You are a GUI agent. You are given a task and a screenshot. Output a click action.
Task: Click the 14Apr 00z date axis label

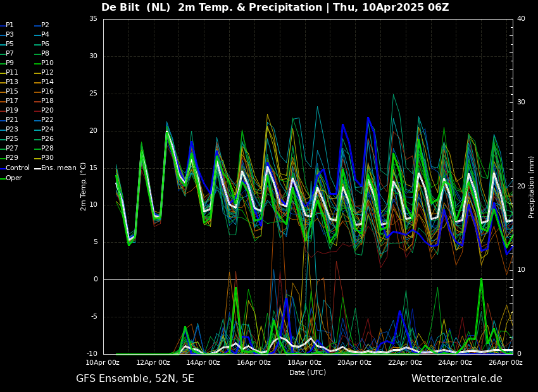[204, 362]
